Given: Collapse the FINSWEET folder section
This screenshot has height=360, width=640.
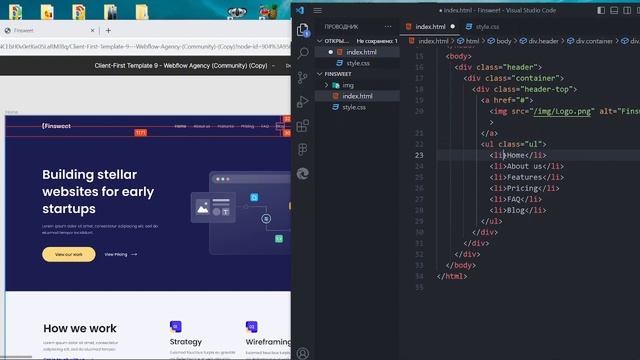Looking at the screenshot, I should tap(320, 74).
